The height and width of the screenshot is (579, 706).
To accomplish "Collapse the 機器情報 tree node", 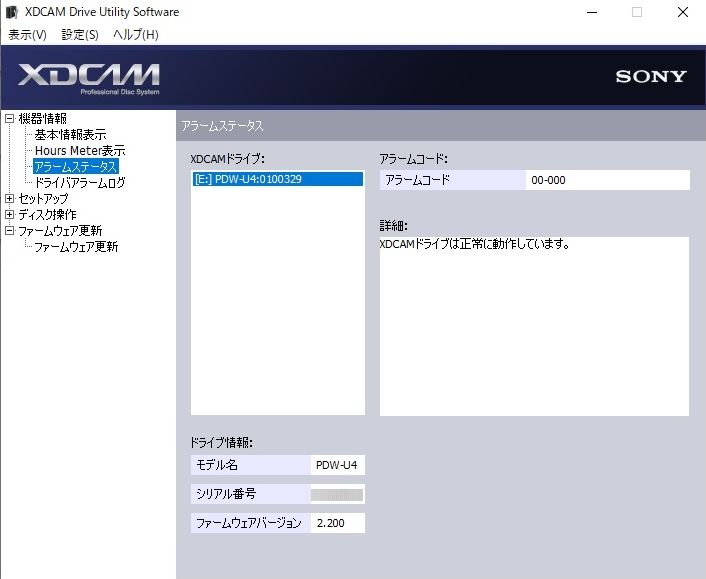I will [x=9, y=119].
